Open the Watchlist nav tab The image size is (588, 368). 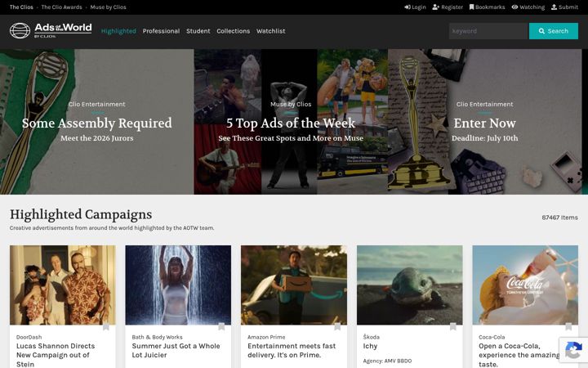coord(271,31)
